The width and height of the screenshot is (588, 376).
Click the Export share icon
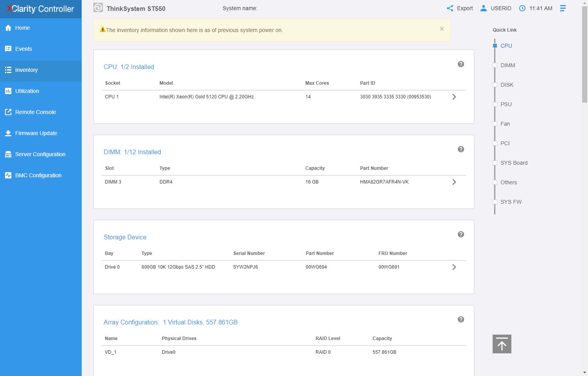coord(450,8)
